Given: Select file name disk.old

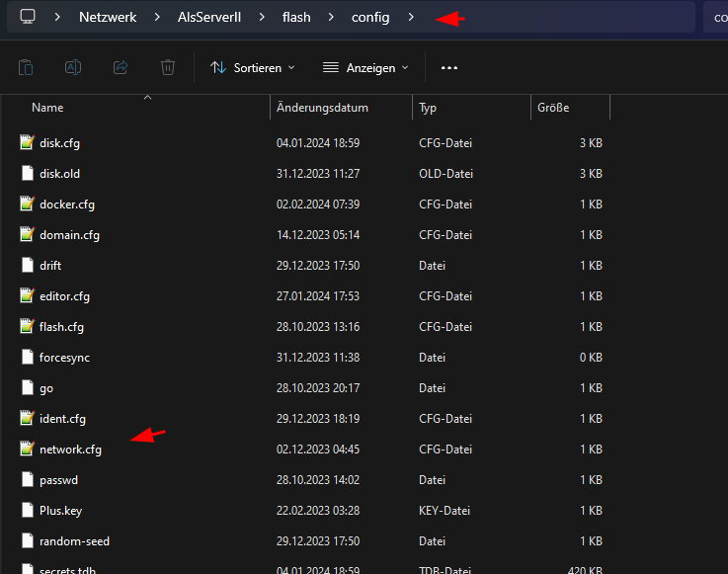Looking at the screenshot, I should coord(59,174).
